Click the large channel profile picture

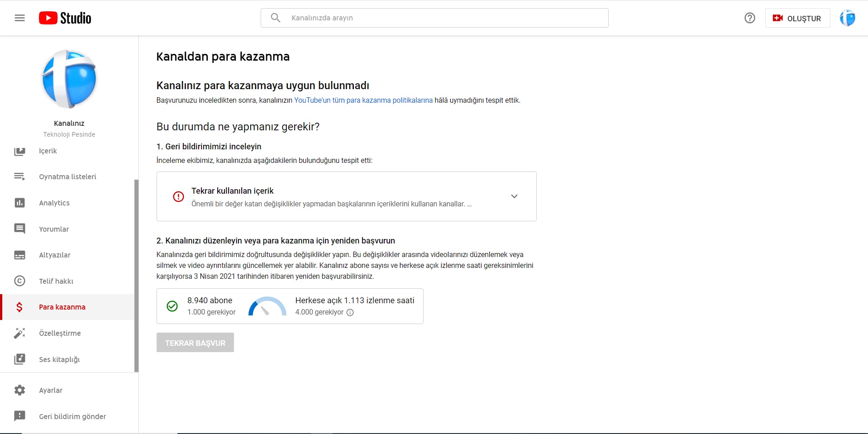[x=69, y=79]
